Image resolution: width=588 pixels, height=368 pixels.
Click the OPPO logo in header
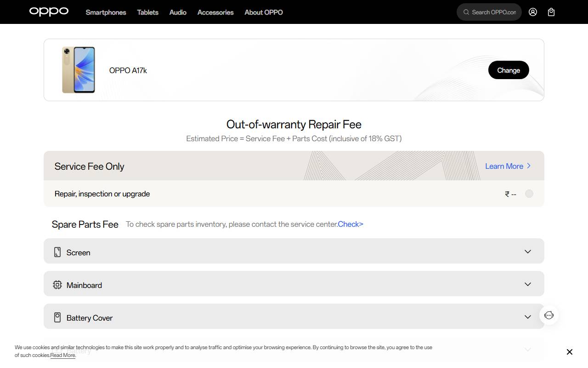49,11
